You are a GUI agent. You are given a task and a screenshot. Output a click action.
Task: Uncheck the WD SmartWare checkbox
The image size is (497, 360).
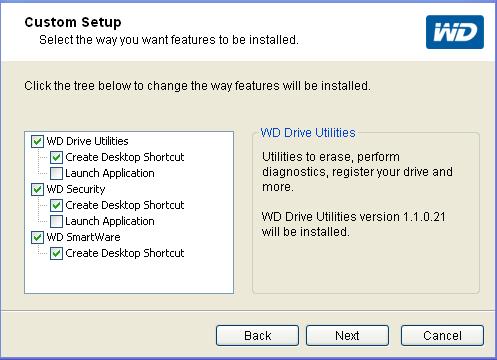pos(37,237)
